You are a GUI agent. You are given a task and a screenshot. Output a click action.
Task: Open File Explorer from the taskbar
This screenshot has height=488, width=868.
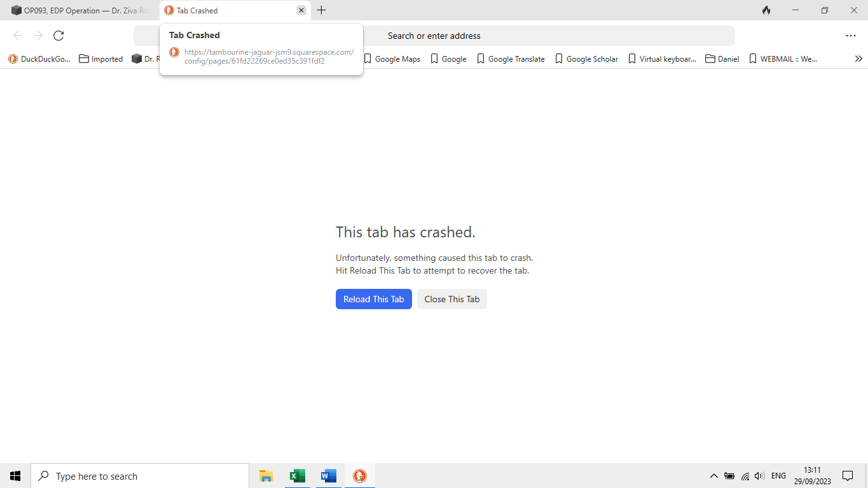pos(266,475)
